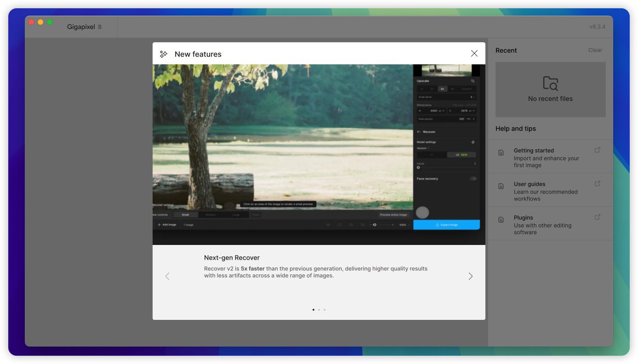Image resolution: width=638 pixels, height=364 pixels.
Task: Select the second pagination dot
Action: pos(319,310)
